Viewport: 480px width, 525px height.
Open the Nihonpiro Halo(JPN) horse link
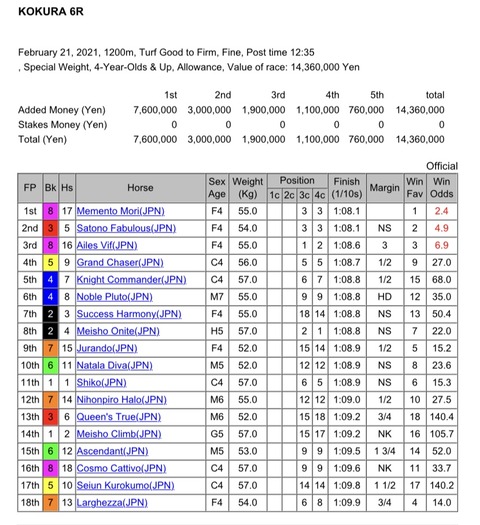click(x=122, y=400)
